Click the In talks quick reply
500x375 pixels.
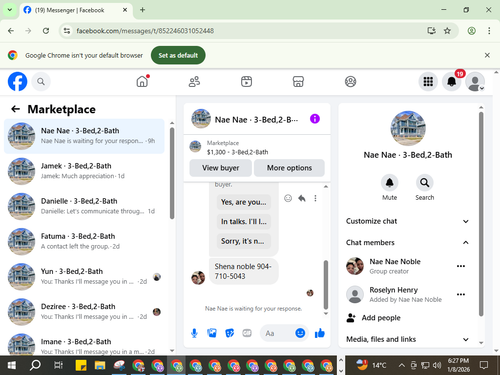pyautogui.click(x=244, y=221)
